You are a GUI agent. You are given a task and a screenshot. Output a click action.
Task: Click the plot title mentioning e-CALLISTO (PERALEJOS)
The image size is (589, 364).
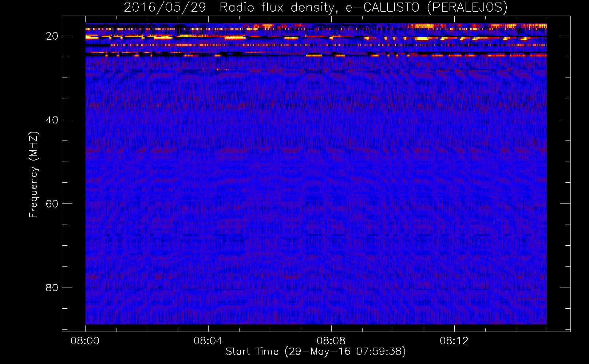pyautogui.click(x=316, y=7)
